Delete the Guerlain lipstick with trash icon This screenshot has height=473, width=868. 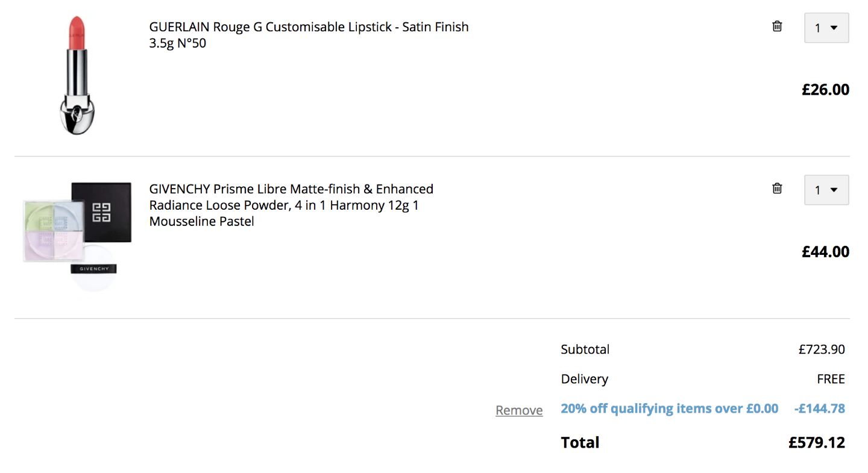(x=777, y=27)
